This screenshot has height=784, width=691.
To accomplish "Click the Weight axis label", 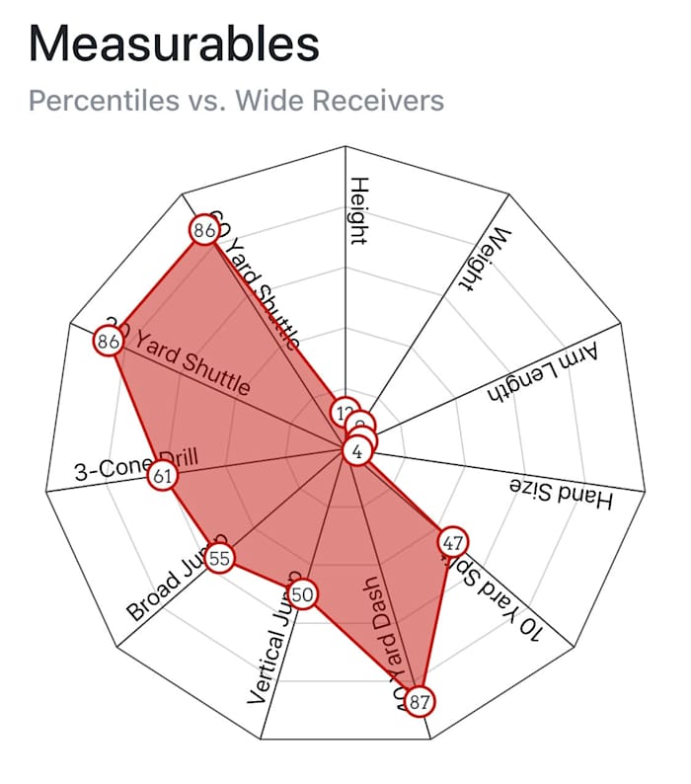I will (485, 261).
